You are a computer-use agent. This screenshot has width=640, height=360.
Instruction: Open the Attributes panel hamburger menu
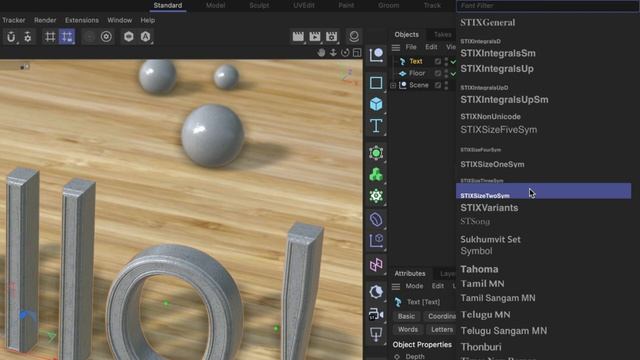coord(396,287)
